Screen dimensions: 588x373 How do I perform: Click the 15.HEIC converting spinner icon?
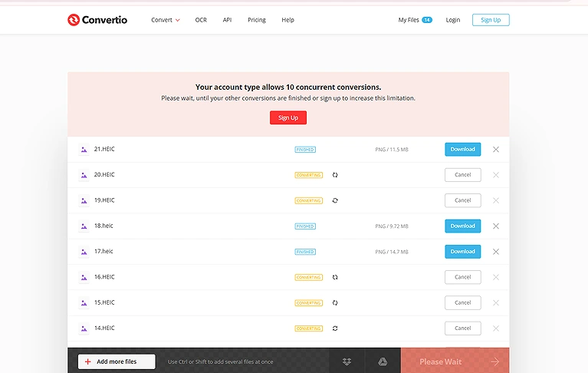point(335,302)
